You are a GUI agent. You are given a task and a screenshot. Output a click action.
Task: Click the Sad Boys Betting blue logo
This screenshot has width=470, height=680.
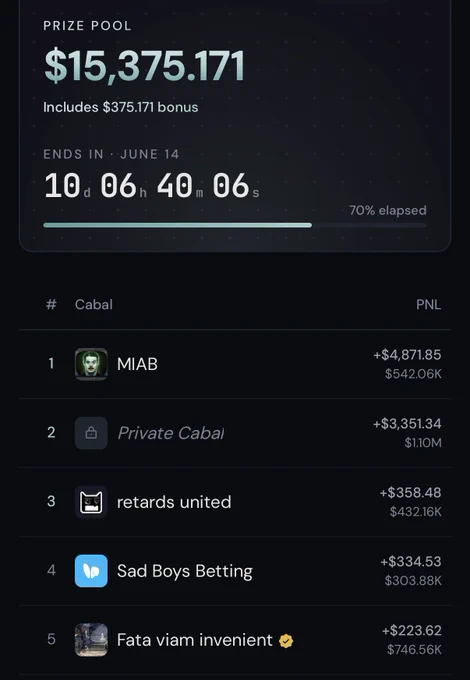(91, 571)
